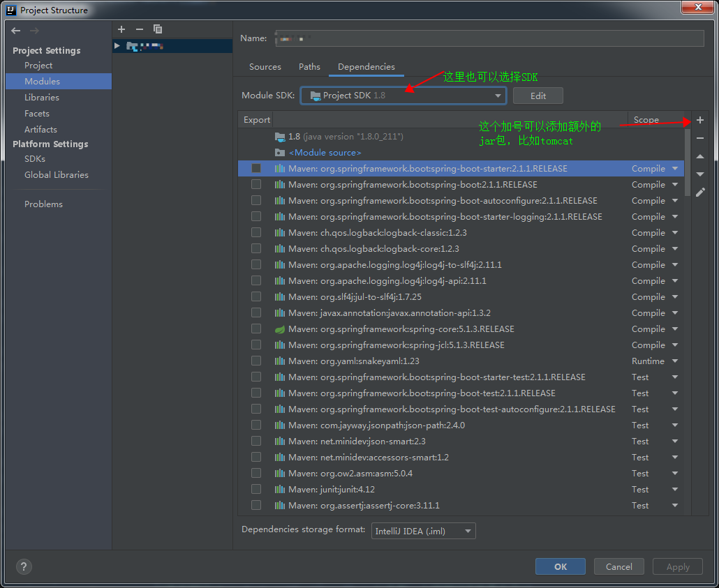This screenshot has width=719, height=588.
Task: Enable export for junit:junit:4.12 dependency
Action: [x=255, y=489]
